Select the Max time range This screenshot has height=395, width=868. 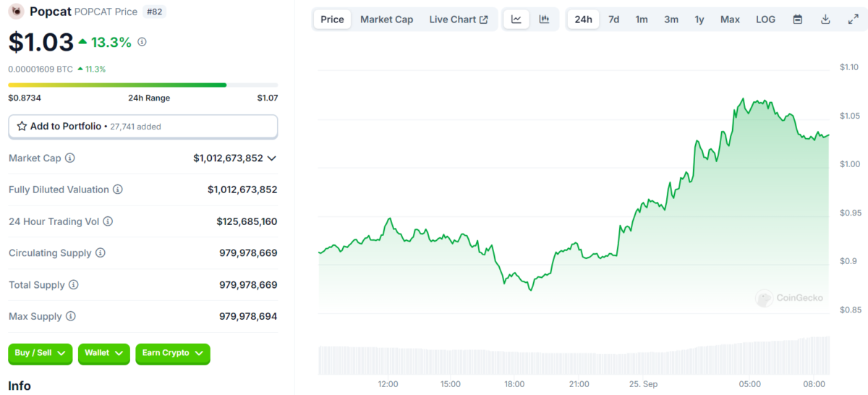pos(730,20)
